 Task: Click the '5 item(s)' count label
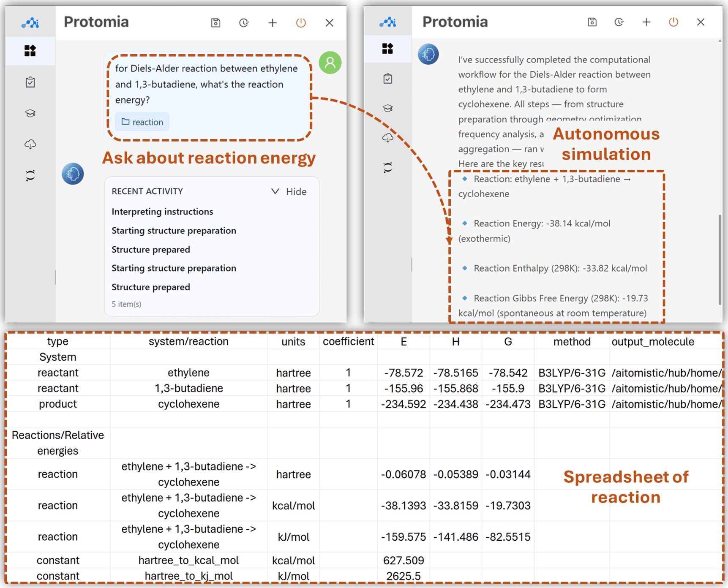[x=126, y=304]
